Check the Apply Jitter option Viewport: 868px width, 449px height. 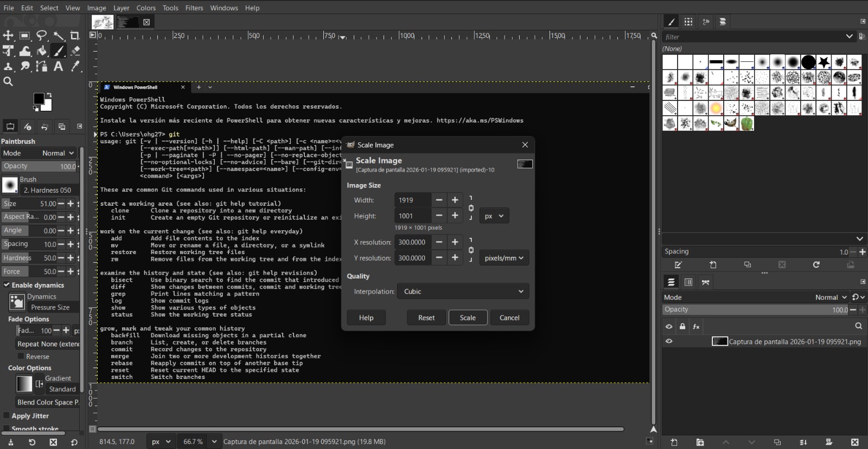7,416
